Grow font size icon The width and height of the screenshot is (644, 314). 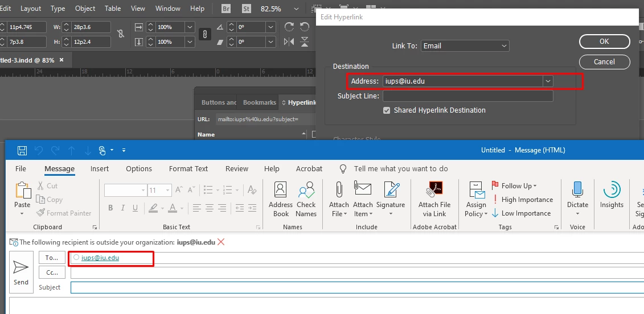coord(179,190)
